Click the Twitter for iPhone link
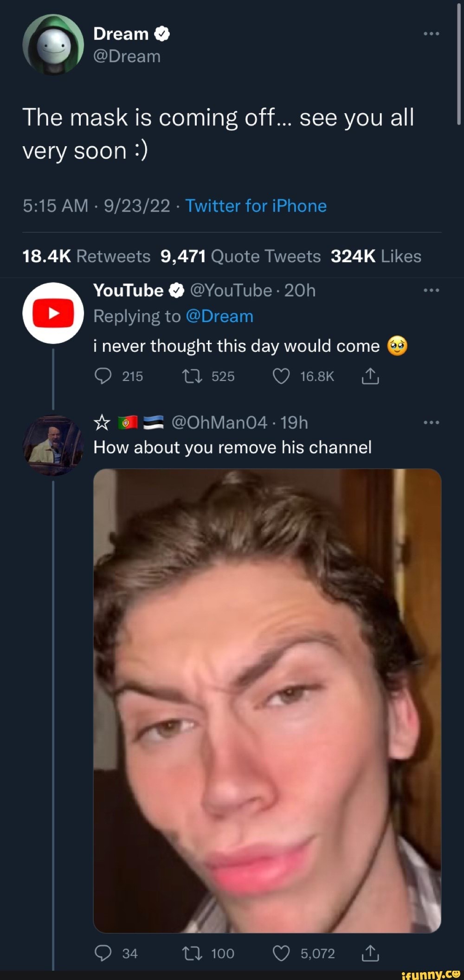This screenshot has width=464, height=980. [256, 206]
